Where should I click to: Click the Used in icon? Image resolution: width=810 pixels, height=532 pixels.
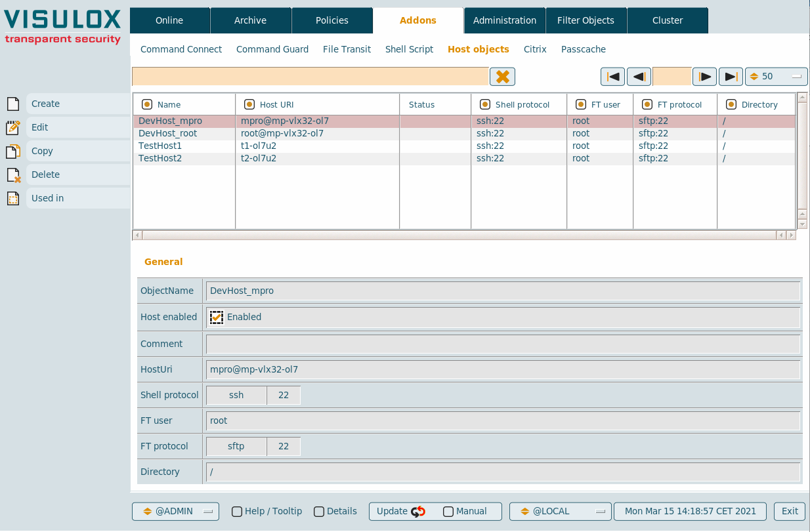pos(13,198)
